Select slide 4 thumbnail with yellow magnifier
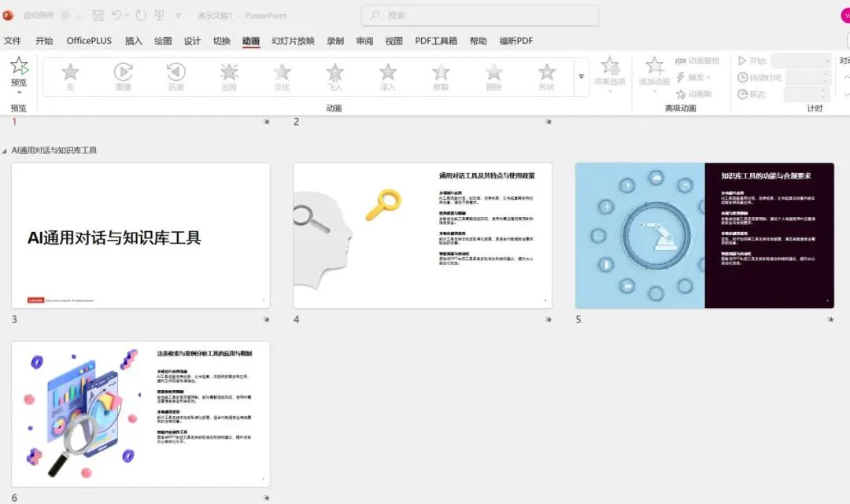Viewport: 850px width, 504px height. click(x=423, y=236)
